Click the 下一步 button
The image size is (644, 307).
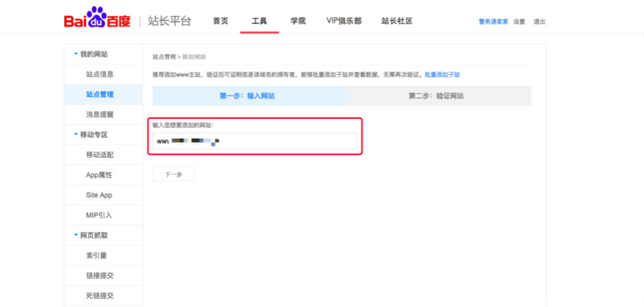[x=173, y=174]
